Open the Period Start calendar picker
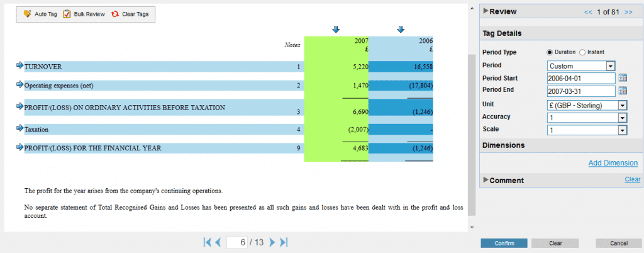The image size is (644, 253). tap(623, 78)
